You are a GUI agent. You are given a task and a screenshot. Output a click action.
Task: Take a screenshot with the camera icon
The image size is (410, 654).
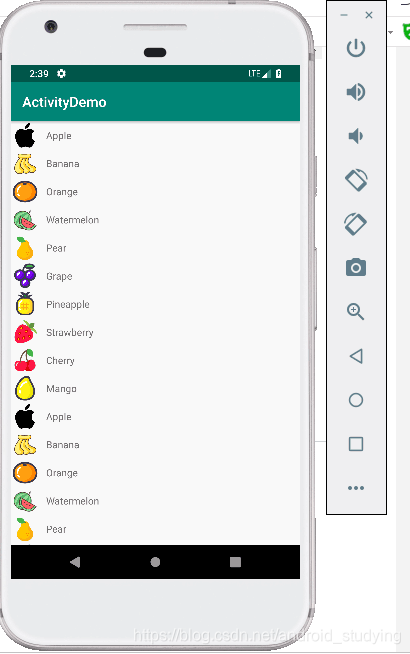[356, 267]
